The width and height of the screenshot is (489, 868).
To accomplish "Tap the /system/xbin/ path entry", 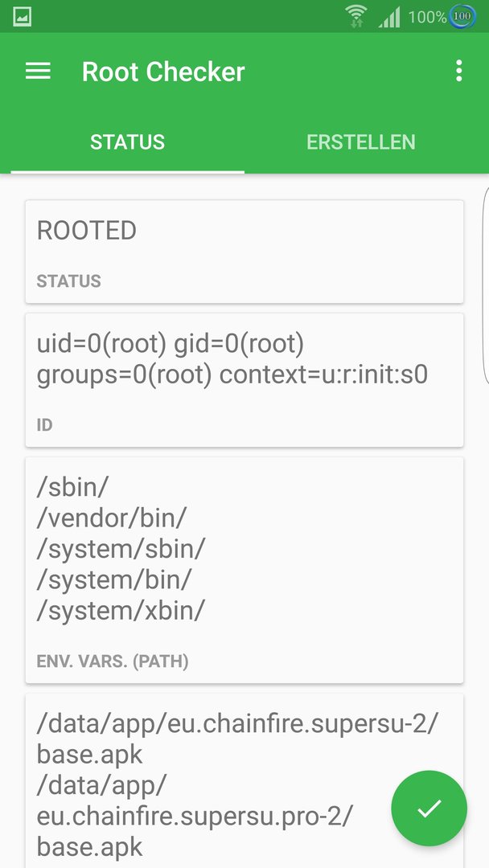I will (x=121, y=611).
